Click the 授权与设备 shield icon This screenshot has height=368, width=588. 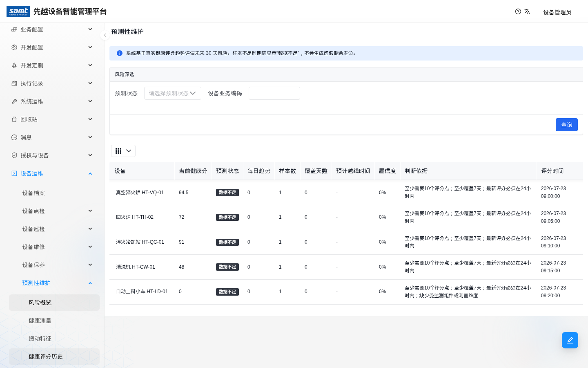coord(14,155)
